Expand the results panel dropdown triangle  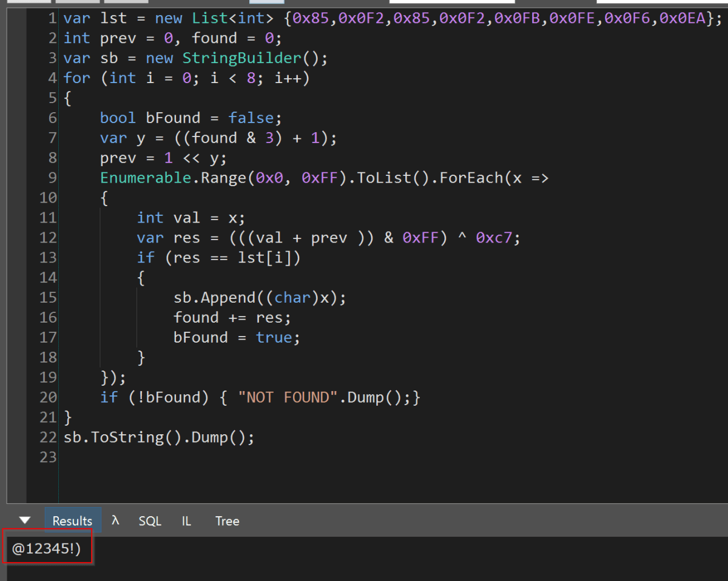point(25,520)
